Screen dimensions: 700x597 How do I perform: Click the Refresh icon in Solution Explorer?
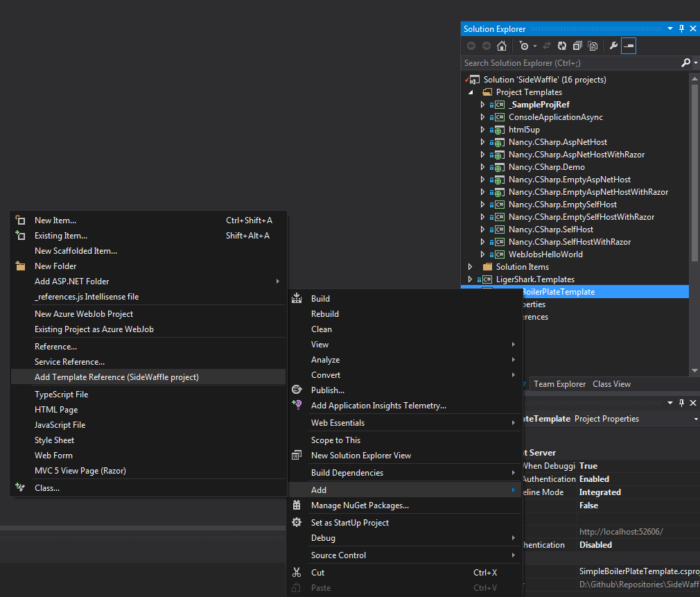click(563, 46)
